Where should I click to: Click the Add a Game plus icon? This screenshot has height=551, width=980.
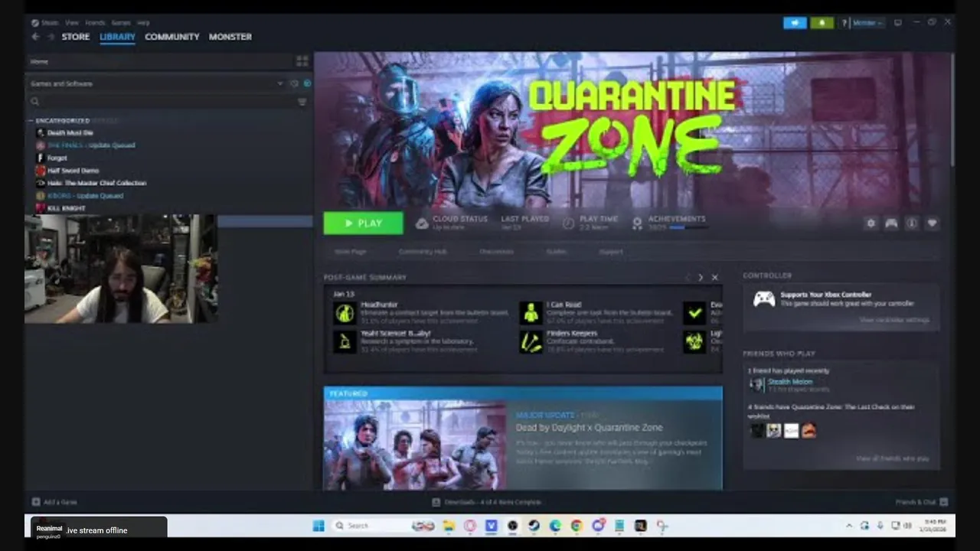click(36, 502)
